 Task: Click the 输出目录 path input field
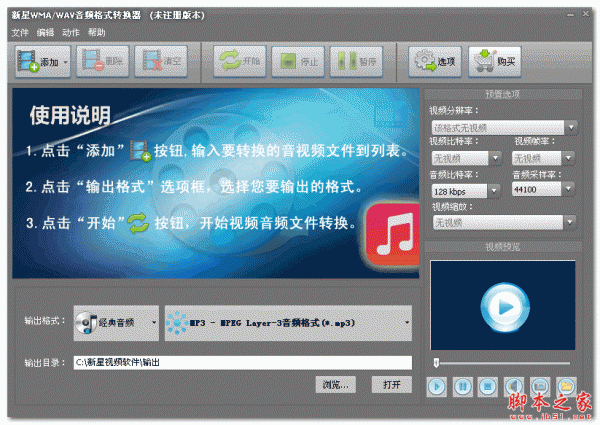click(x=243, y=362)
